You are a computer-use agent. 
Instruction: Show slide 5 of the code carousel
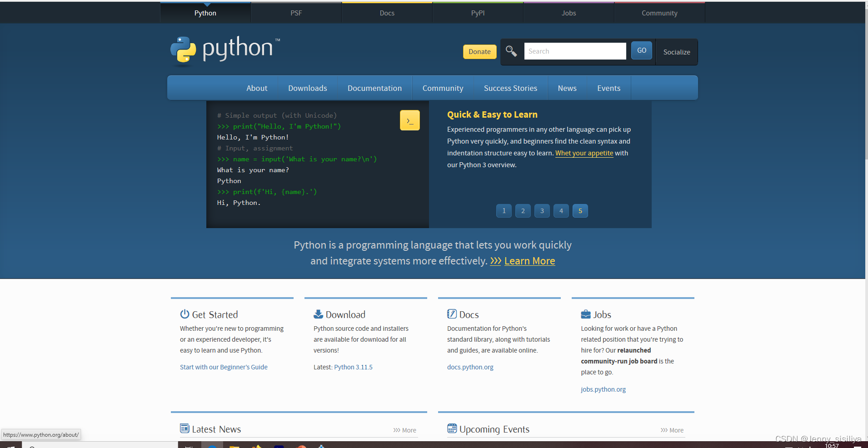point(580,211)
